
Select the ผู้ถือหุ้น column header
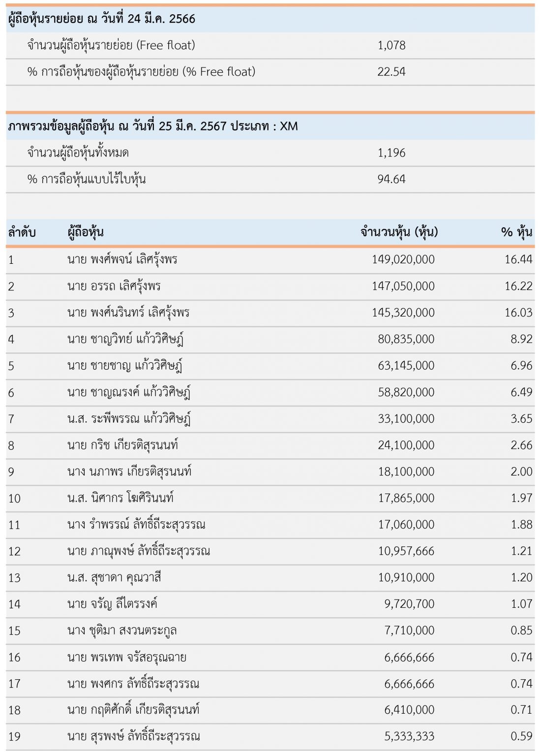tap(86, 232)
